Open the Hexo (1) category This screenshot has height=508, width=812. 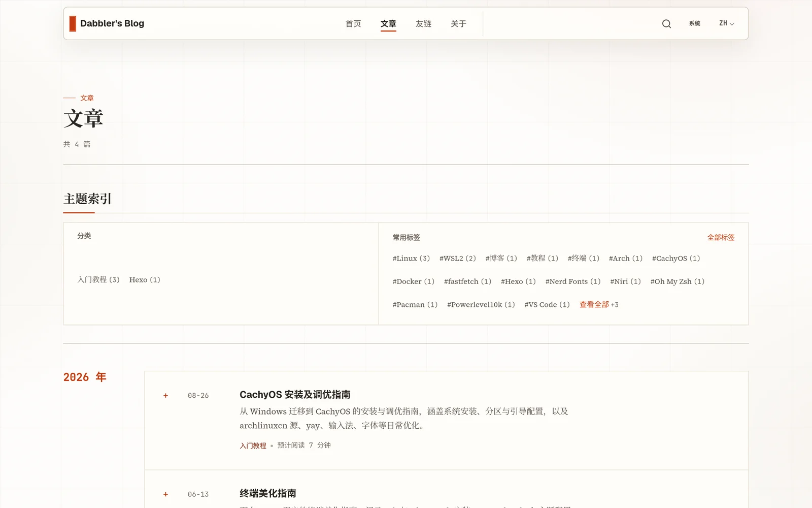tap(145, 279)
